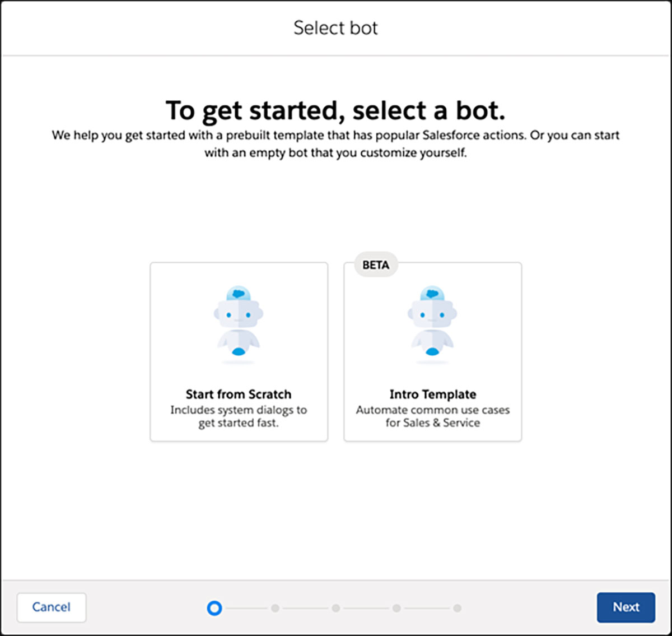Screen dimensions: 672x636
Task: Click the blue cloud logo on Start from Scratch robot
Action: pyautogui.click(x=239, y=293)
